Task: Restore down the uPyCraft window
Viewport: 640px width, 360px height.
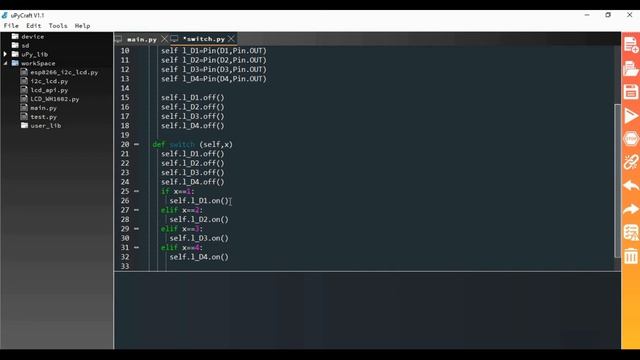Action: [x=608, y=15]
